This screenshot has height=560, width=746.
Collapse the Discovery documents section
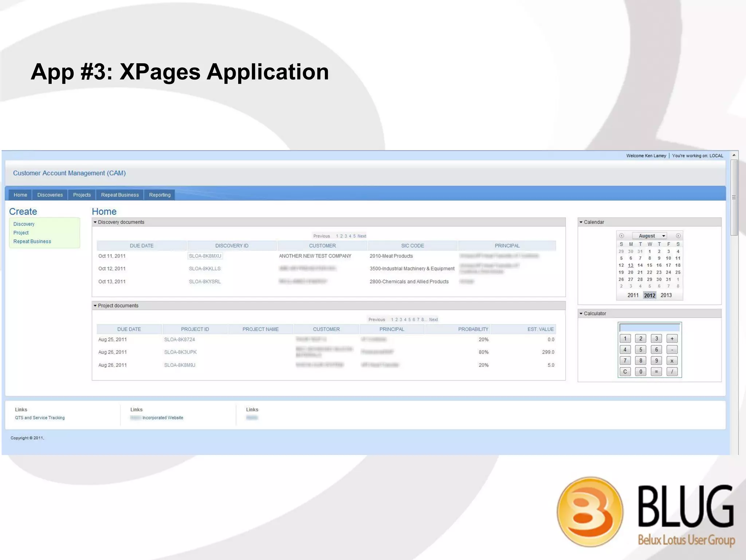point(95,222)
